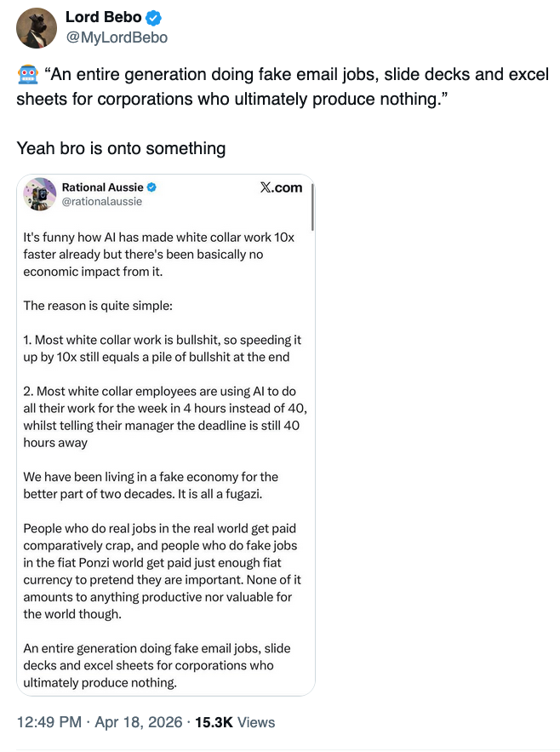Click the X.com logo in the quoted post
560x752 pixels.
[x=280, y=188]
